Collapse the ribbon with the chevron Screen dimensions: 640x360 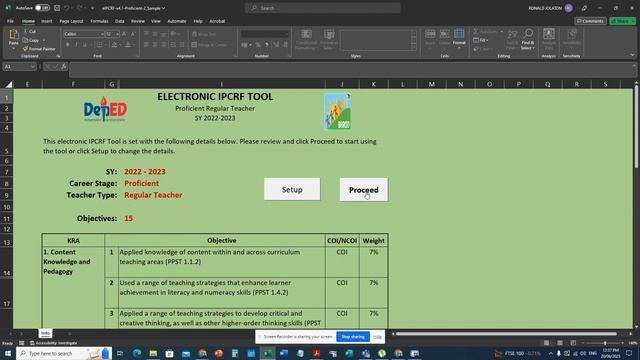pyautogui.click(x=632, y=55)
